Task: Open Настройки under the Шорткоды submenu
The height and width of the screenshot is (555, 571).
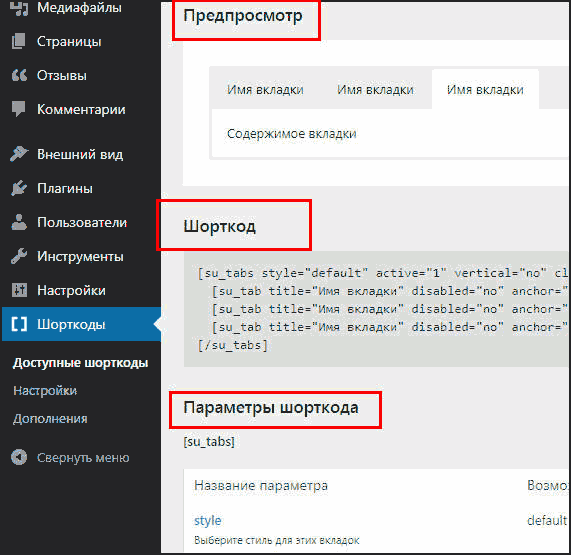Action: 45,391
